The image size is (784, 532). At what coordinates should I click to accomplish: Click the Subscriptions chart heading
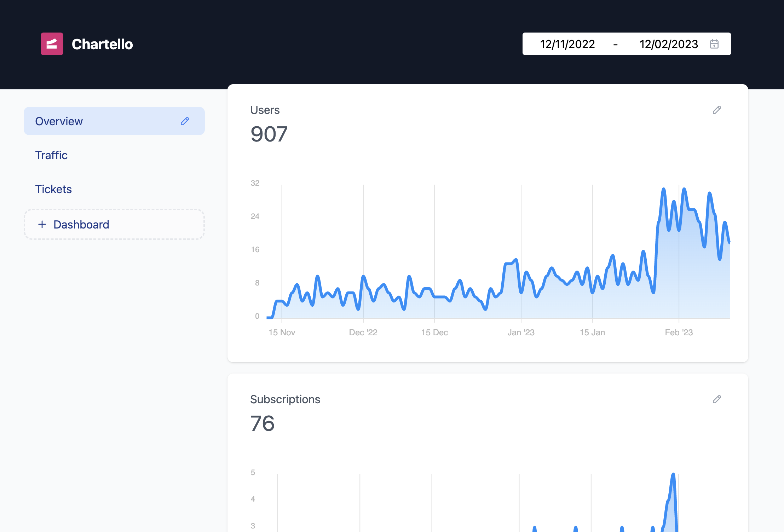click(x=285, y=399)
